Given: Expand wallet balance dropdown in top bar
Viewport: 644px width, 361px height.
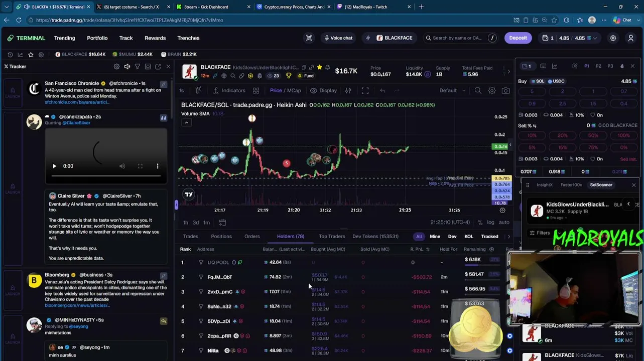Looking at the screenshot, I should tap(596, 38).
